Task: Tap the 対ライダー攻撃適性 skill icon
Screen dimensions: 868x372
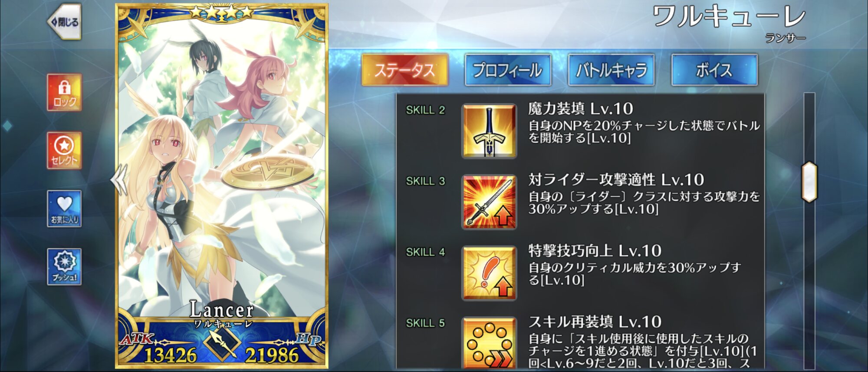Action: (489, 202)
